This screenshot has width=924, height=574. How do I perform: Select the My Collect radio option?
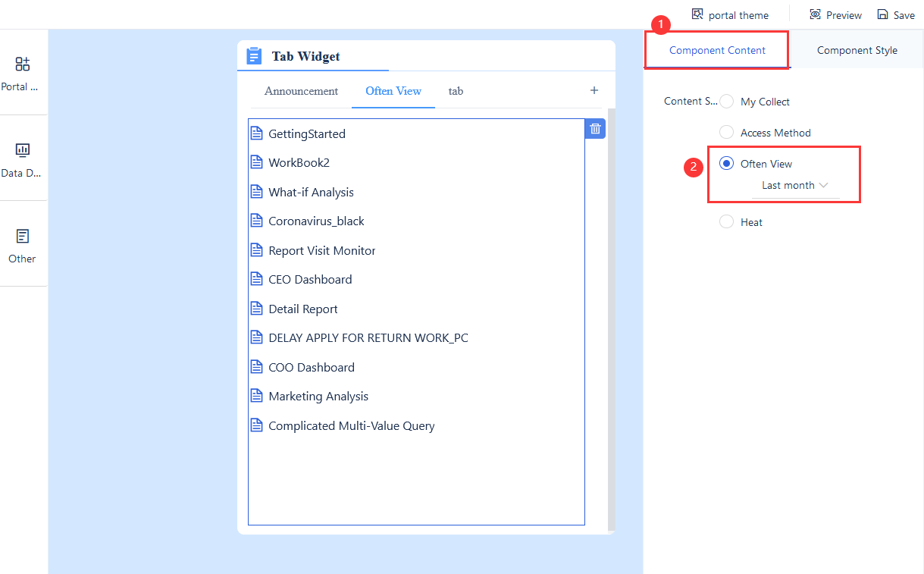[727, 101]
